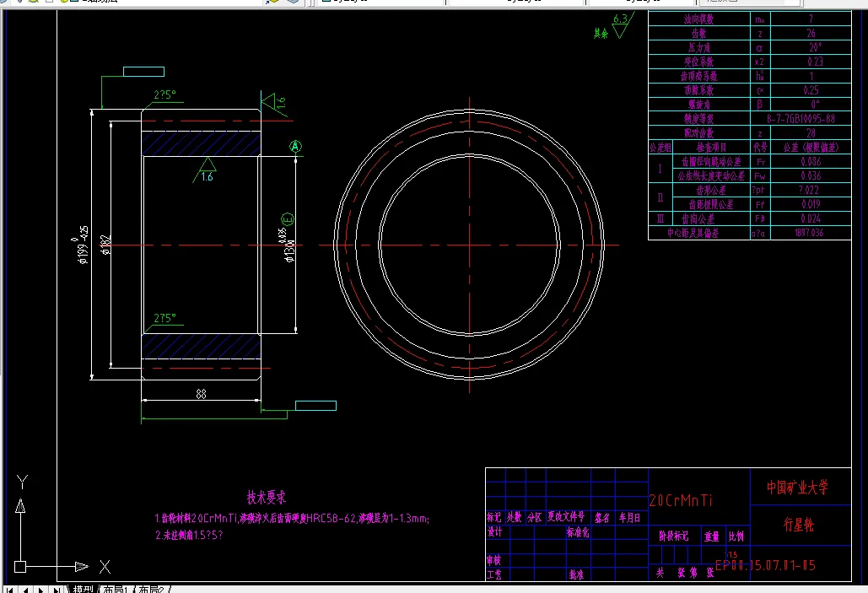Viewport: 868px width, 593px height.
Task: Switch to the 模型 tab
Action: [x=83, y=589]
